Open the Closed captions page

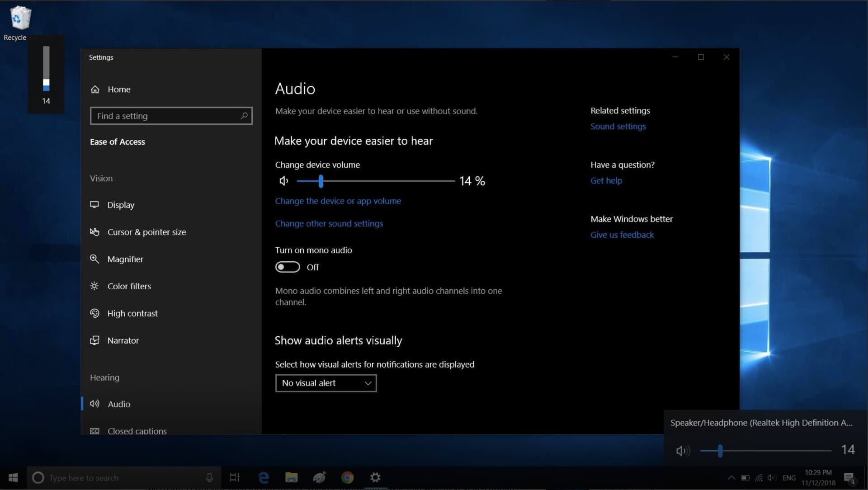click(128, 431)
